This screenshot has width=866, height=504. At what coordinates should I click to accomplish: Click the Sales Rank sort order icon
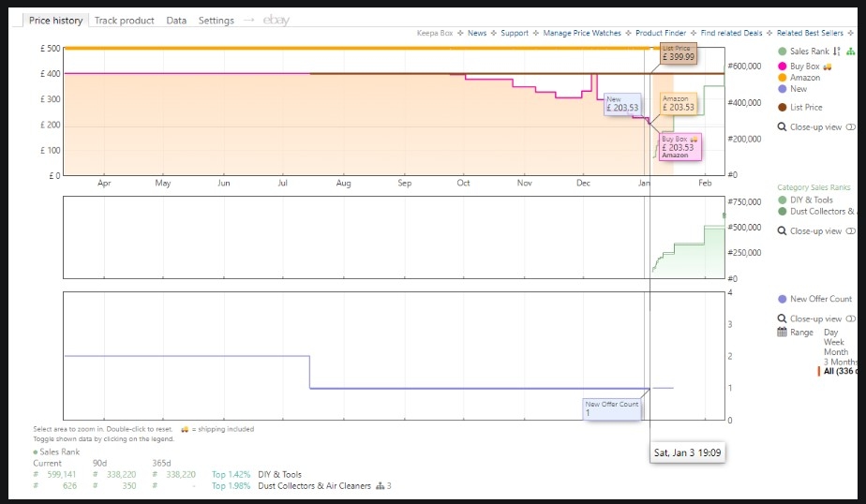[x=837, y=52]
